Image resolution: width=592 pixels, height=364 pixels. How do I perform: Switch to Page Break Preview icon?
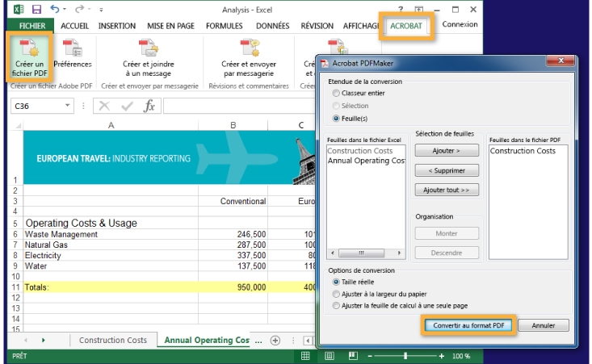point(354,356)
